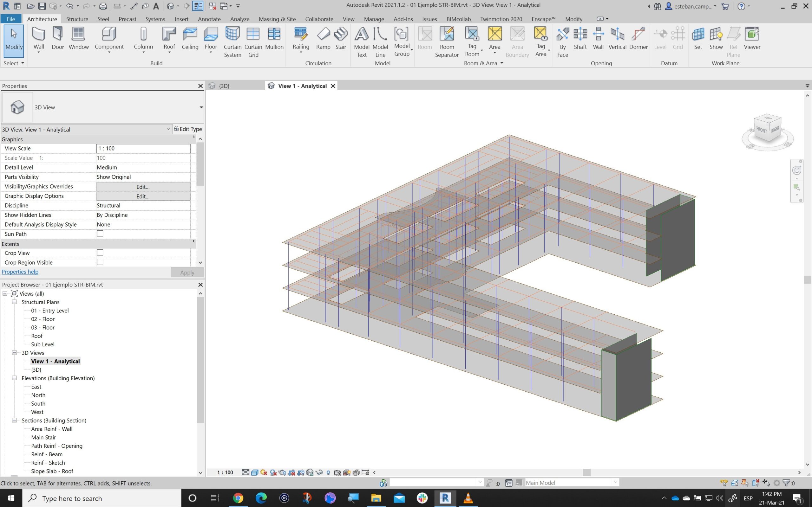Open Chrome from the Windows taskbar
The height and width of the screenshot is (507, 812).
coord(238,498)
